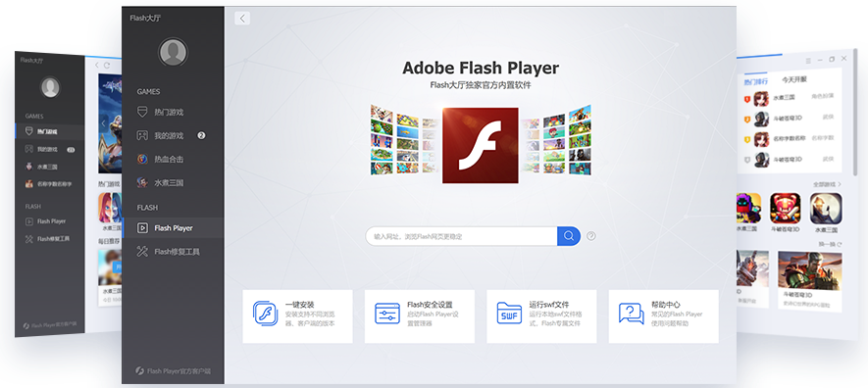Switch to 今天开服 tab in right window
The image size is (868, 388).
point(793,79)
